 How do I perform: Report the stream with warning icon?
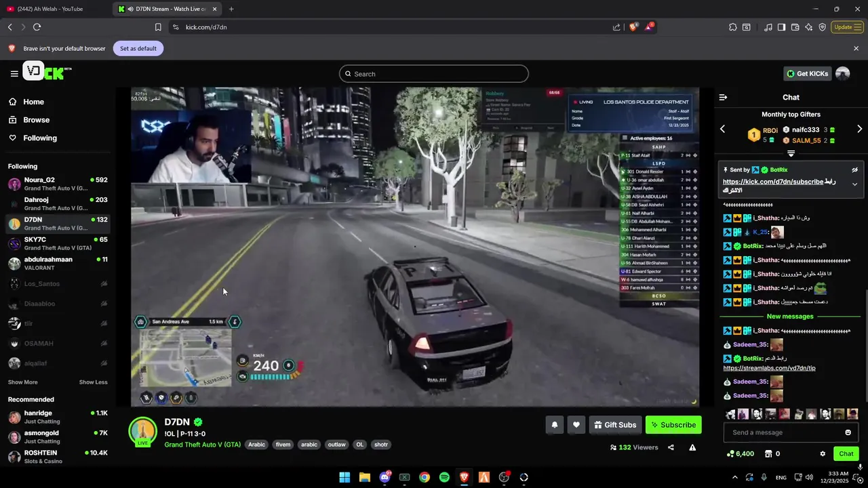[692, 447]
